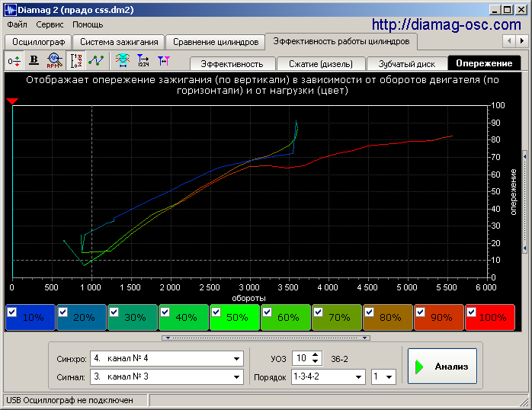Open the Сигнал channel dropdown
Screen dimensions: 532x410
[x=236, y=376]
